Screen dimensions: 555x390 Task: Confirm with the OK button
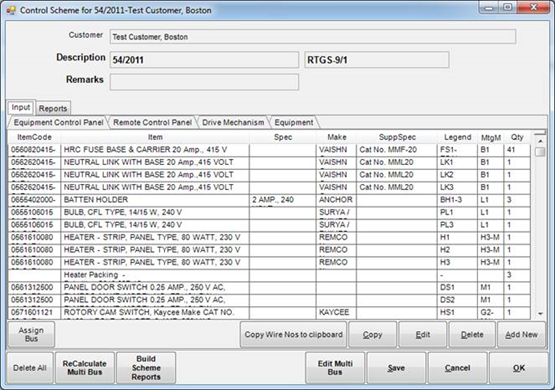pos(519,368)
